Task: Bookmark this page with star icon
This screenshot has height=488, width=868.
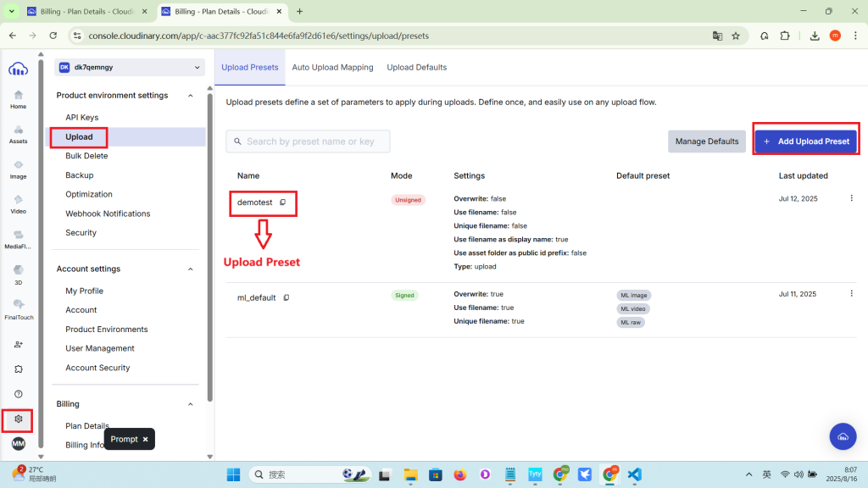Action: click(736, 36)
